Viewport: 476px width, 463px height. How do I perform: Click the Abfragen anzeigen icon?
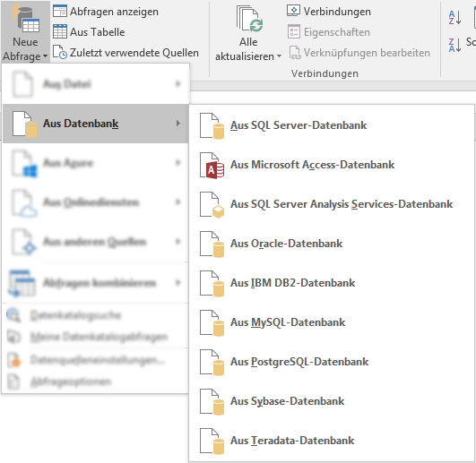click(60, 12)
